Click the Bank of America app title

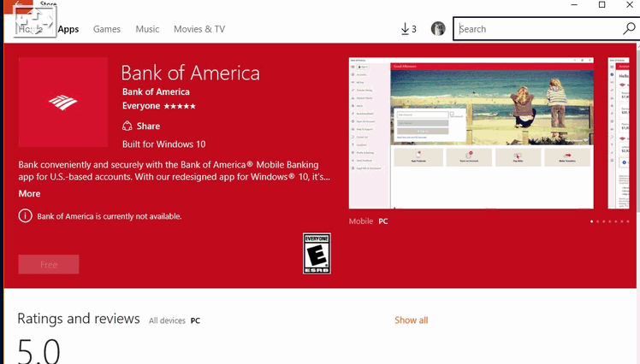coord(190,73)
